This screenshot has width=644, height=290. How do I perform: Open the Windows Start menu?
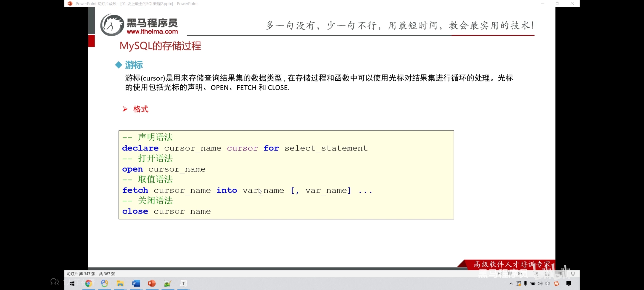[x=72, y=283]
